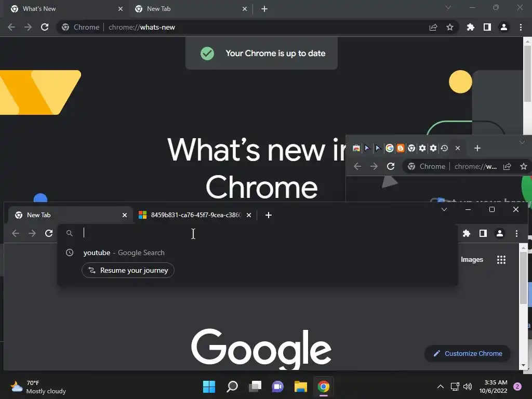Screen dimensions: 532x399
Task: Select 8459b831-ca76 Microsoft tab
Action: point(195,215)
